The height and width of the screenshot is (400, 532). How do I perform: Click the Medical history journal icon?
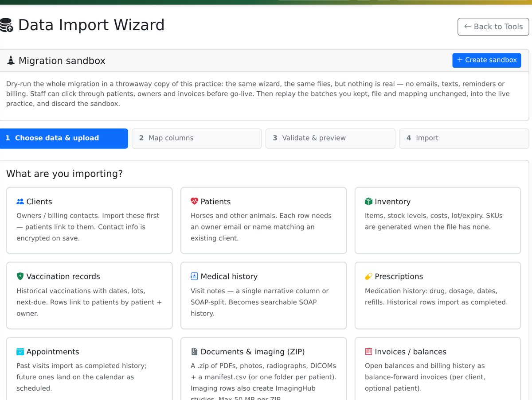[x=194, y=276]
